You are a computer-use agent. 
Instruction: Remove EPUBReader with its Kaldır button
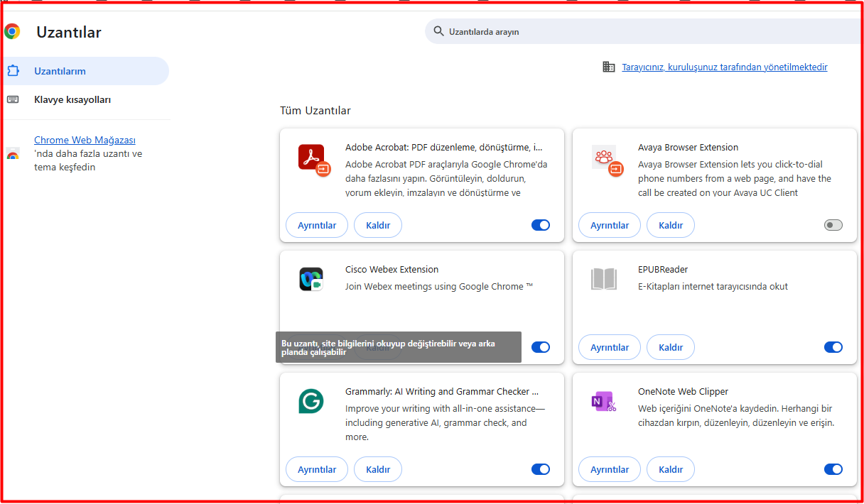[671, 347]
